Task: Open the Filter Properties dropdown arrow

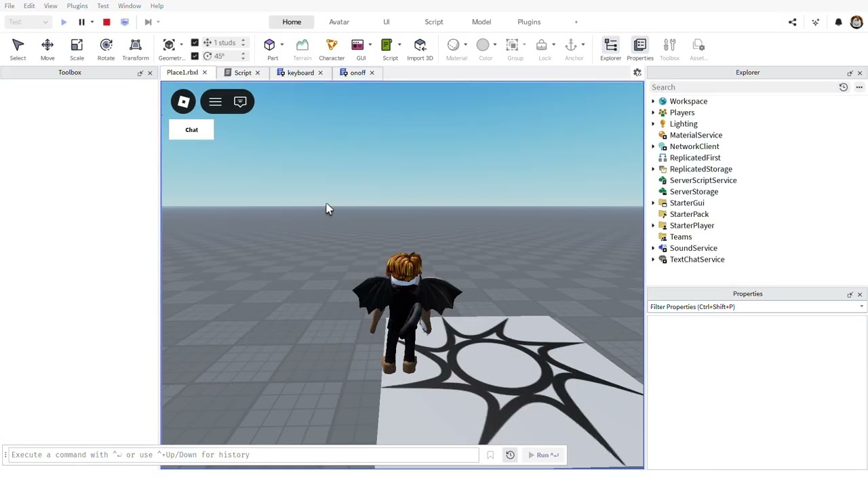Action: pos(861,307)
